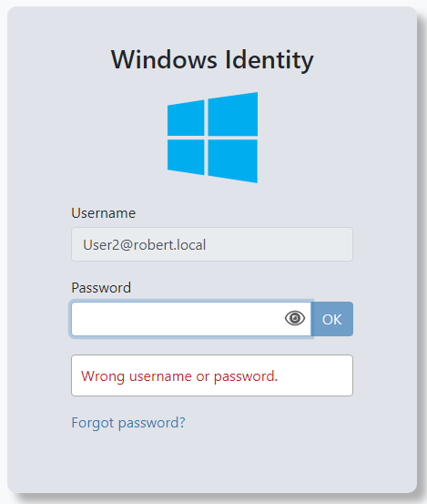Open the Forgot password? link

coord(128,423)
